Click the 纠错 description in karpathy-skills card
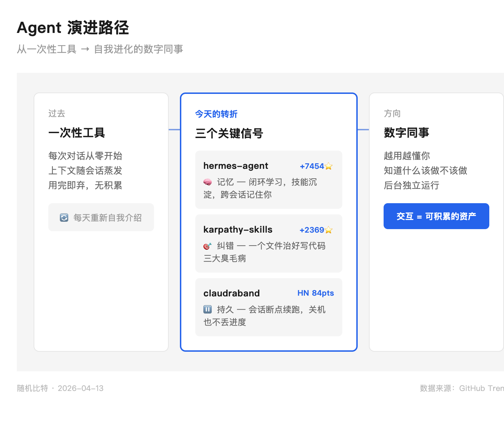The image size is (504, 433). pyautogui.click(x=265, y=252)
